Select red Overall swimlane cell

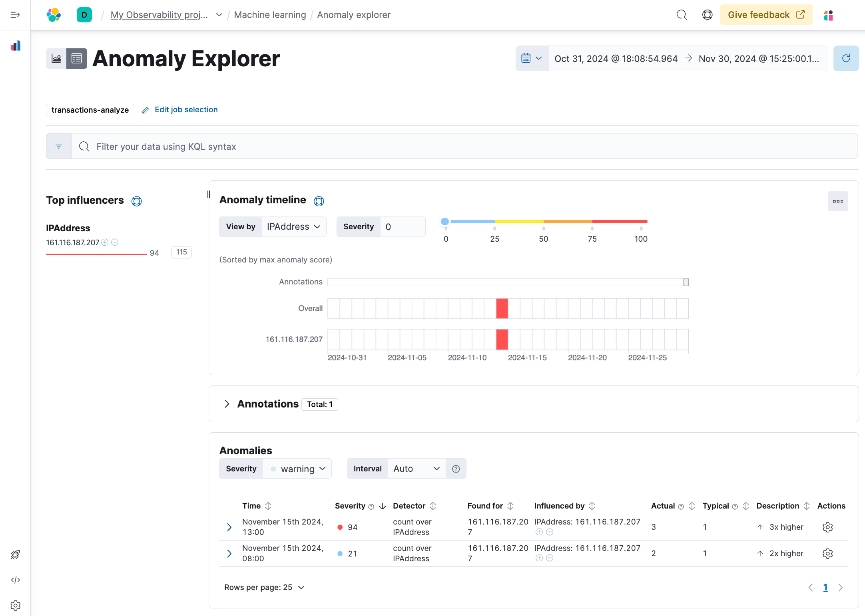502,308
